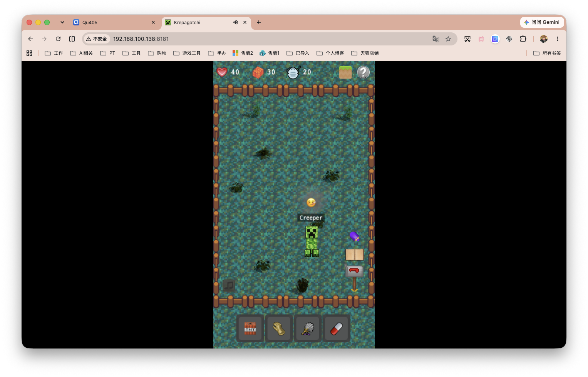
Task: Go back to the previous page
Action: tap(30, 39)
